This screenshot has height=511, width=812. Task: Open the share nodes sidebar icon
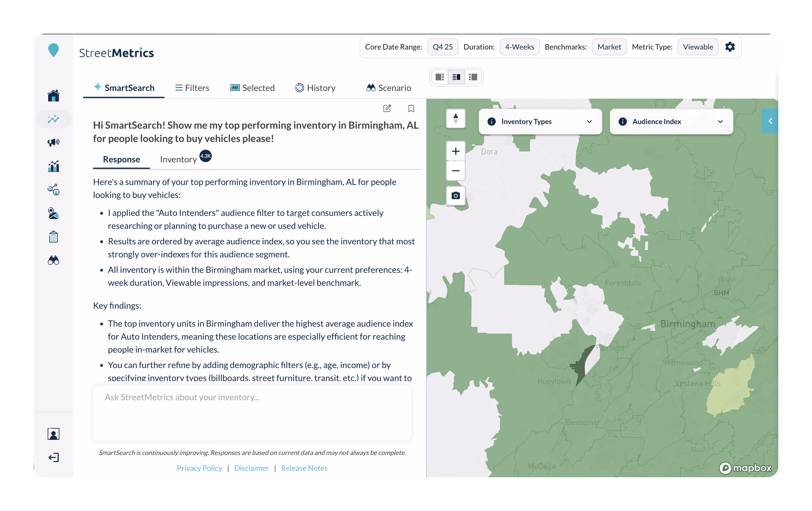tap(53, 190)
